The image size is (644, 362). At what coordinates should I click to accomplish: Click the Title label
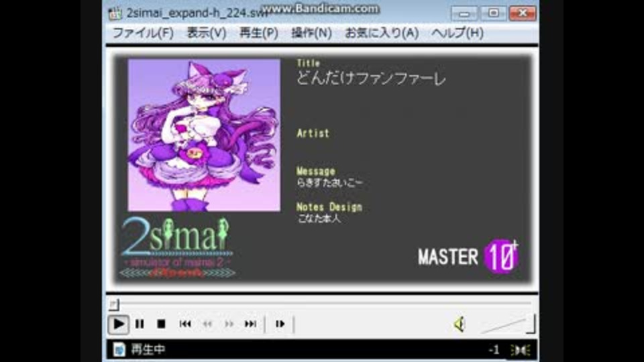pyautogui.click(x=308, y=63)
